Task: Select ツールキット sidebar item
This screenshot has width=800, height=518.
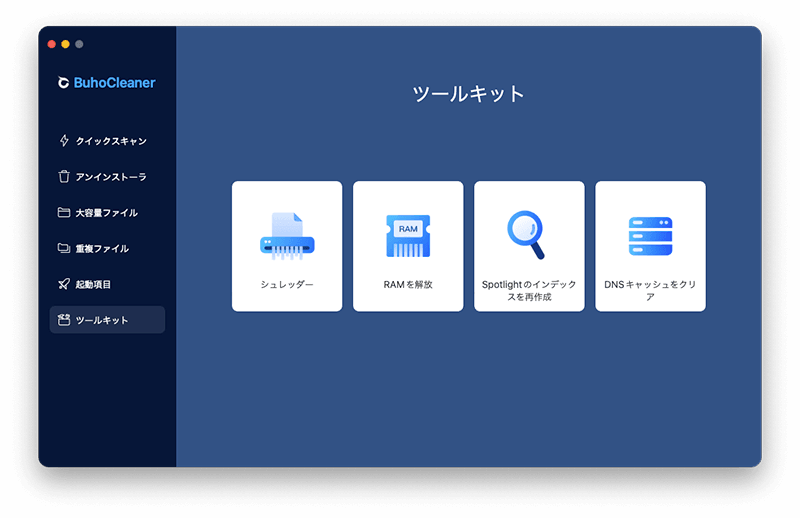Action: [x=107, y=319]
